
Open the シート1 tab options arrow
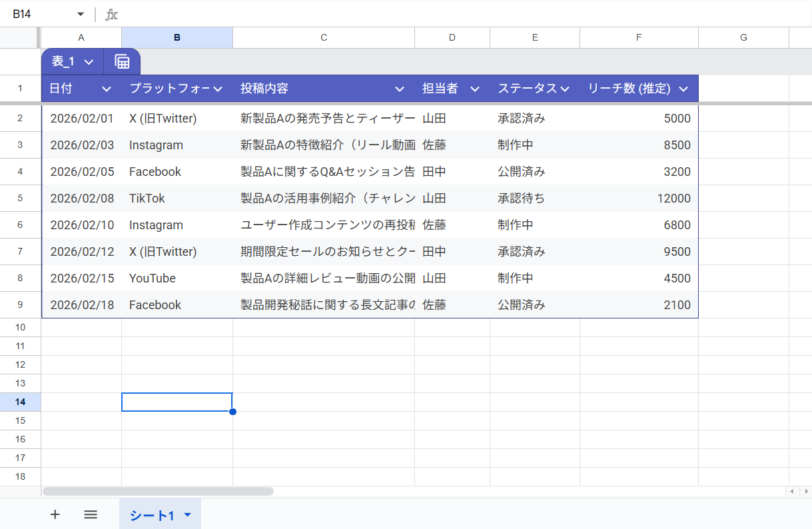187,515
